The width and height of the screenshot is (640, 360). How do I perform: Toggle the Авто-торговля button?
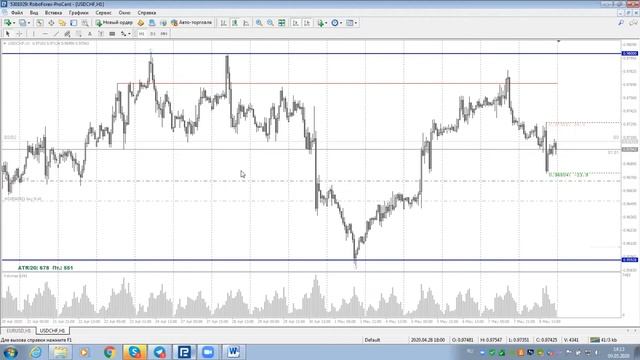pos(191,23)
